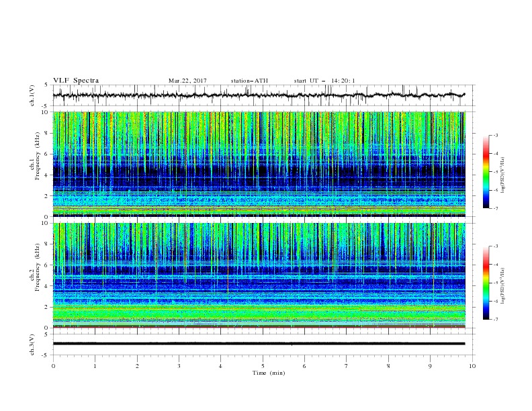Select the upper colorbar "log(PSD)(V²/Hz)" label
This screenshot has height=411, width=532.
(x=502, y=175)
